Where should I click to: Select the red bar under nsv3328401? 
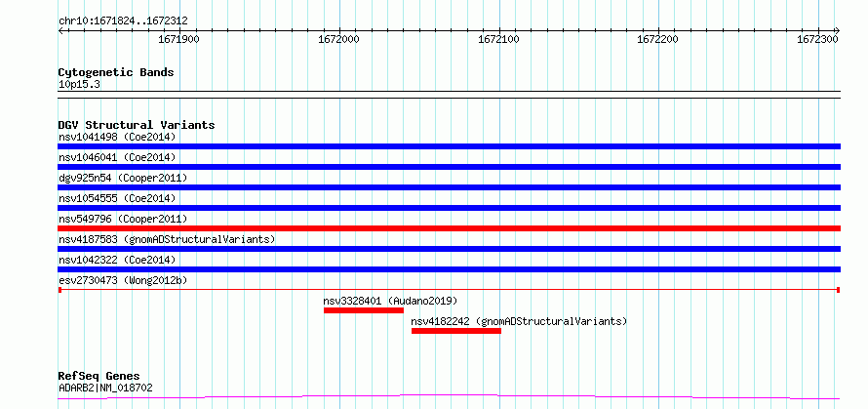point(364,310)
